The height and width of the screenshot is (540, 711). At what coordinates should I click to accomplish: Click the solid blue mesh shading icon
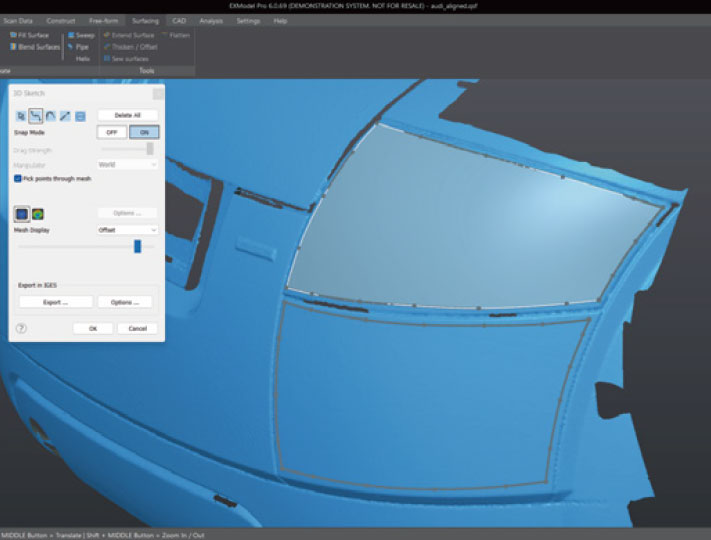pos(21,214)
